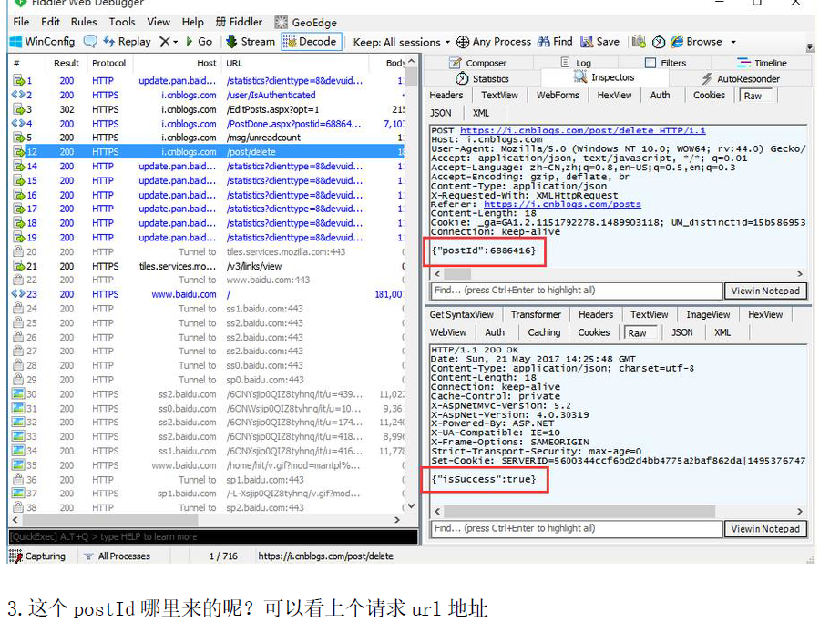840x632 pixels.
Task: Open the View menu
Action: 159,22
